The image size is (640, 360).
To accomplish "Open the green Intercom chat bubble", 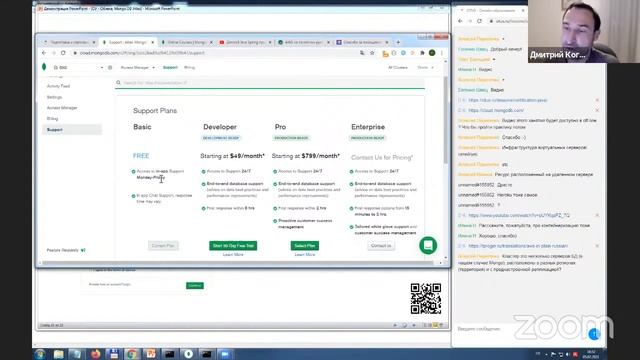I will pos(428,245).
